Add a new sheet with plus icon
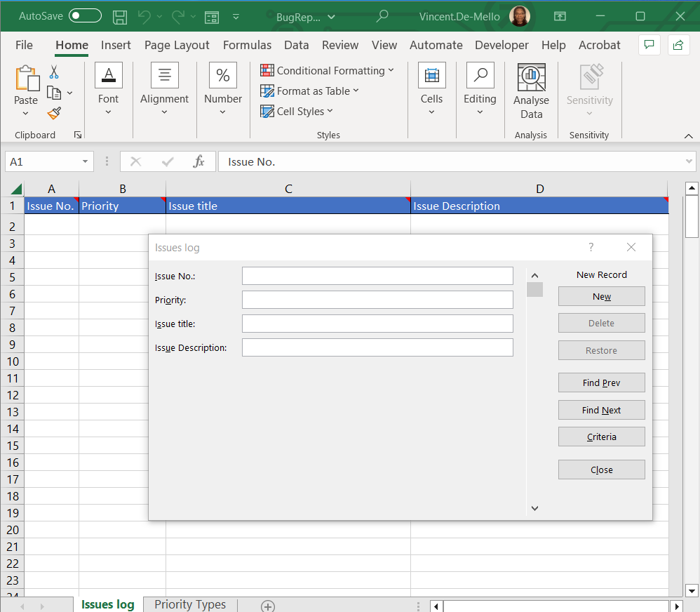 coord(267,606)
